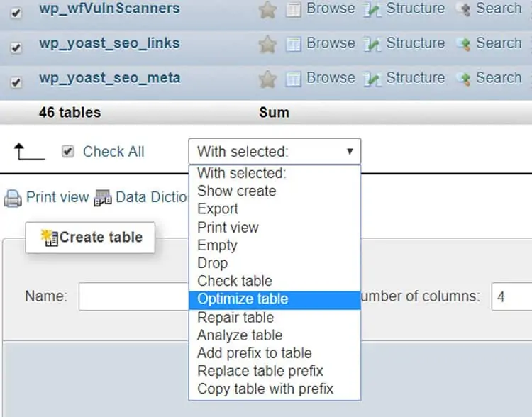Choose Add prefix to table
This screenshot has height=417, width=532.
coord(275,353)
